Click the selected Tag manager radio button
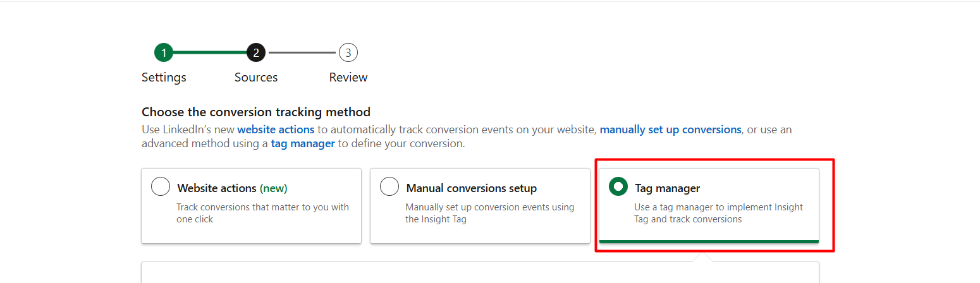The width and height of the screenshot is (980, 283). point(618,187)
